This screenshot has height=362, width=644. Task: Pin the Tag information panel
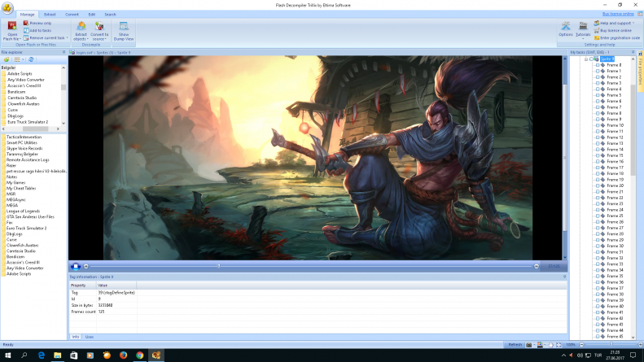(564, 277)
